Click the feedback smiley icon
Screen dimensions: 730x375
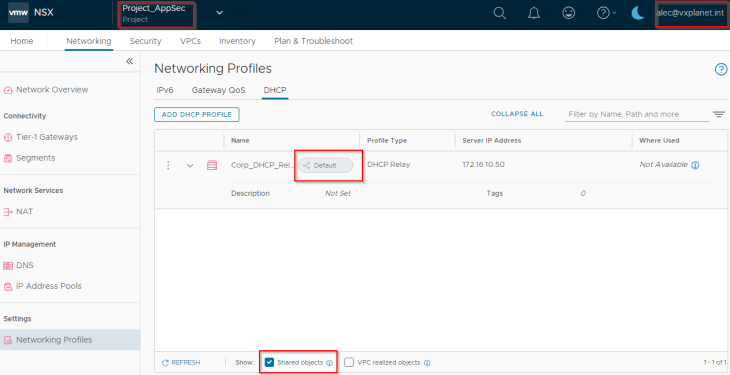coord(568,13)
